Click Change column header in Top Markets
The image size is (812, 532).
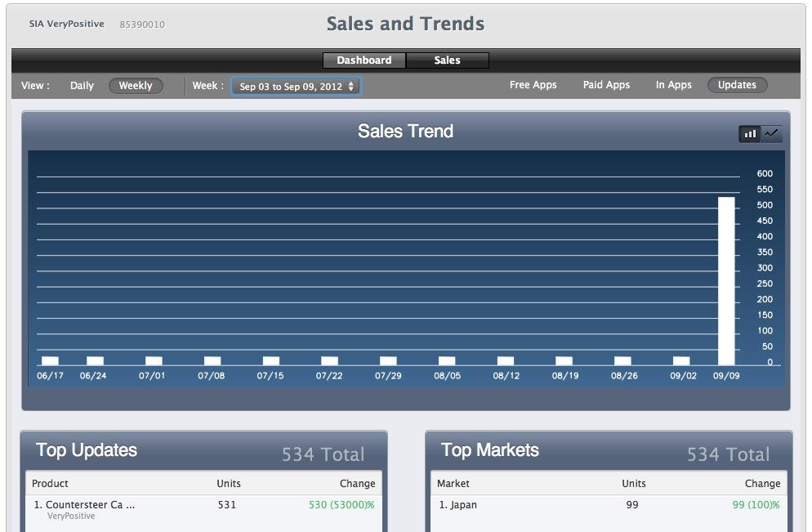pyautogui.click(x=762, y=483)
